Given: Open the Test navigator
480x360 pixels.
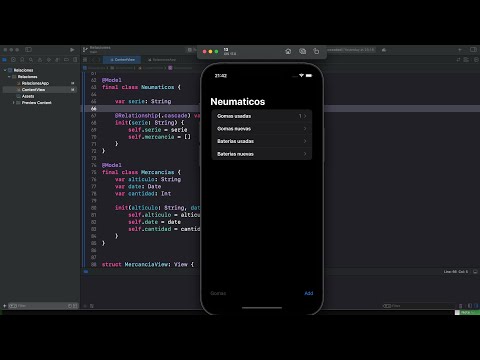Looking at the screenshot, I should [x=49, y=60].
